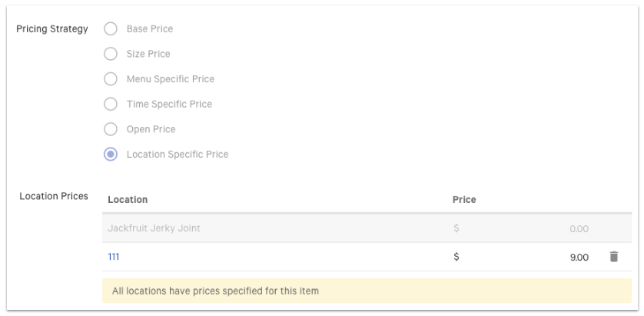This screenshot has height=316, width=644.
Task: Choose Size Price pricing strategy radio
Action: [x=111, y=54]
